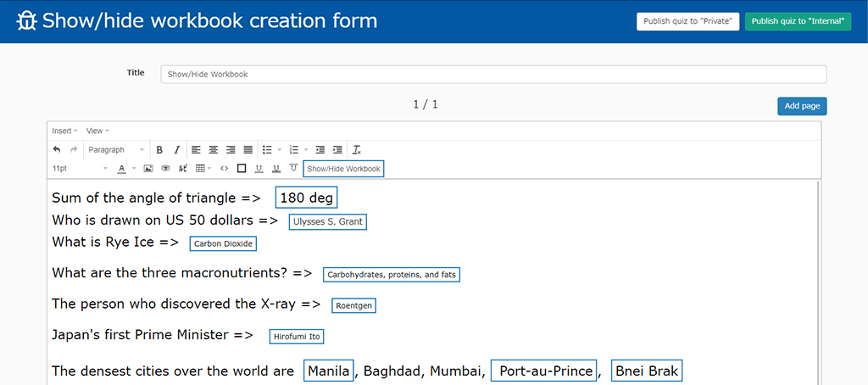Toggle italic formatting
Viewport: 868px width, 385px height.
[176, 150]
